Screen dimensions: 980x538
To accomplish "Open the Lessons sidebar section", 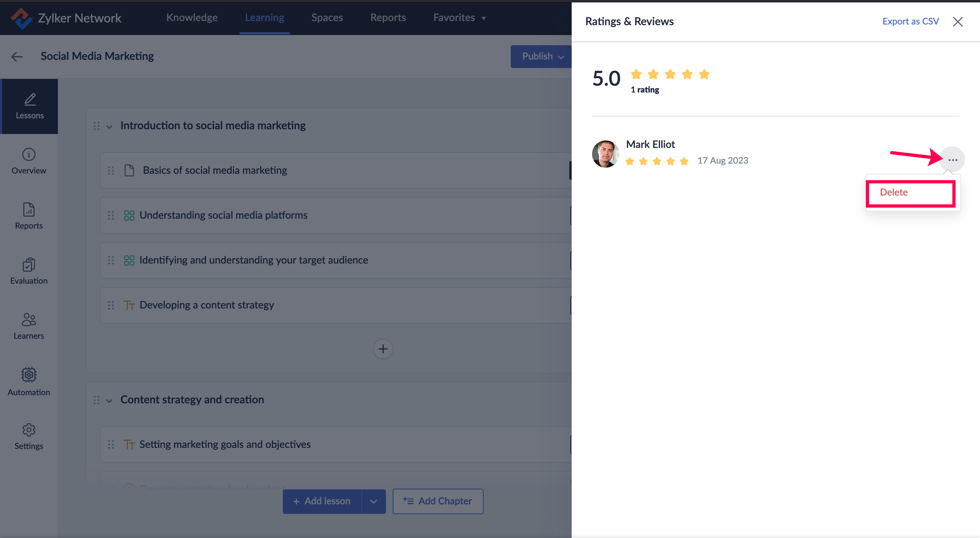I will point(30,106).
